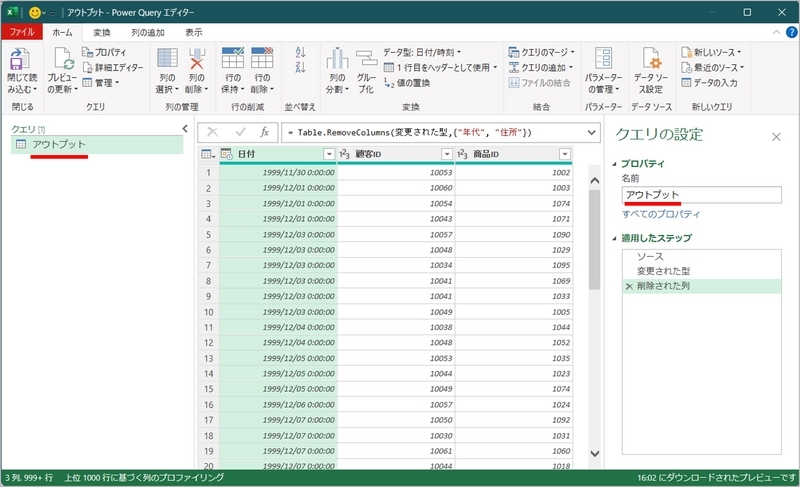
Task: Open Properties (プロパティ) in the Query group
Action: click(x=105, y=52)
